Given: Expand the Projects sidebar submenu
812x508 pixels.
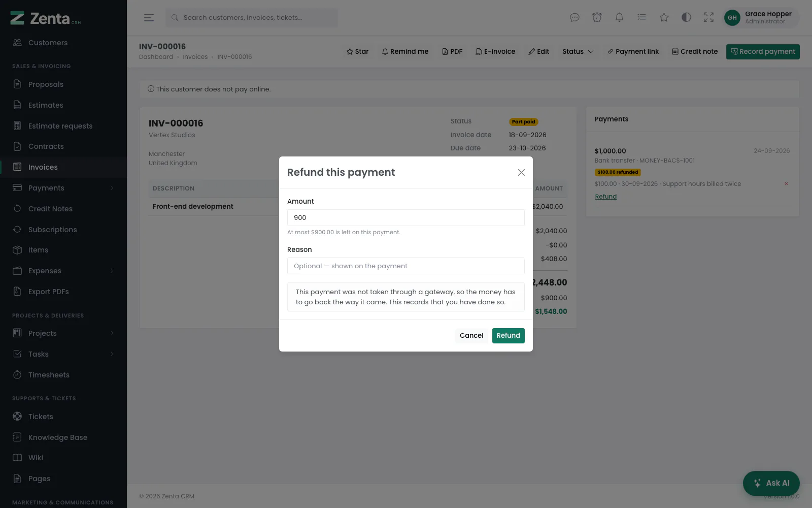Looking at the screenshot, I should pyautogui.click(x=63, y=333).
